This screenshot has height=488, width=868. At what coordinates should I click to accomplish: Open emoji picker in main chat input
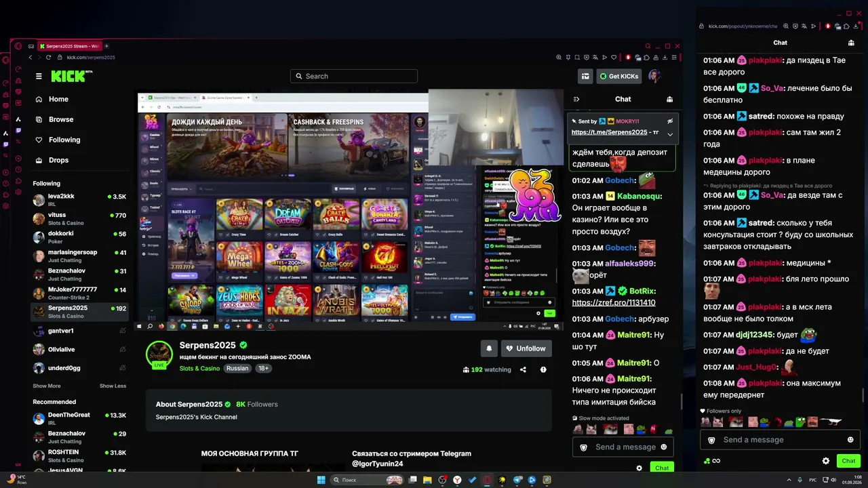coord(663,447)
